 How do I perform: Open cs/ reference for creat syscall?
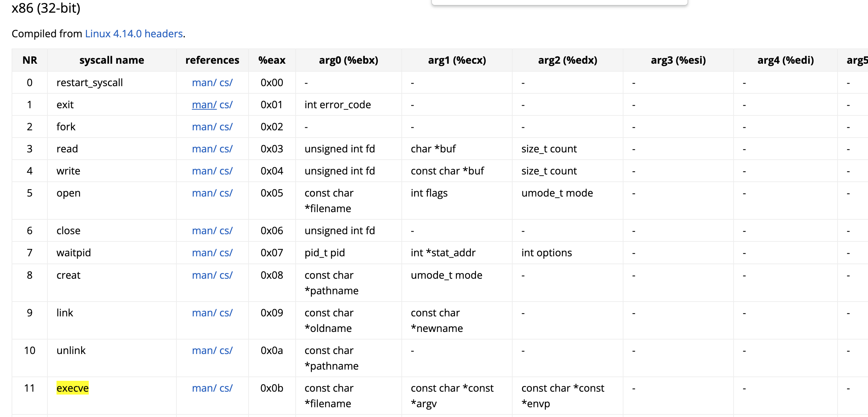(226, 275)
